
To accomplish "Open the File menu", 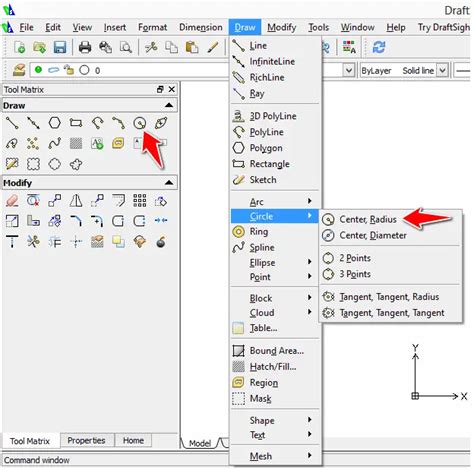I will click(x=26, y=27).
